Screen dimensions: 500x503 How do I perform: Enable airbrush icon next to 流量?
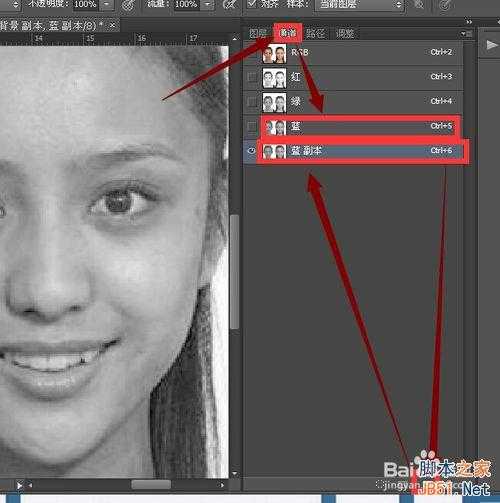coord(230,5)
